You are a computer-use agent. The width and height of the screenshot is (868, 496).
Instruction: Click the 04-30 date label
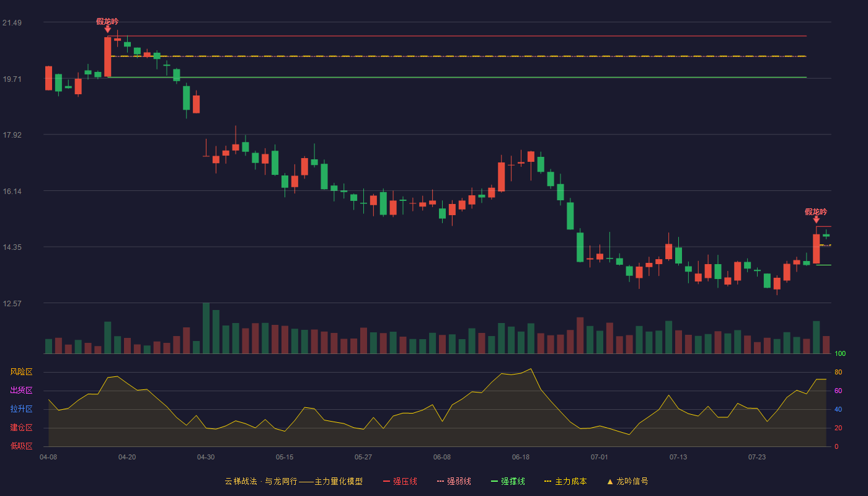point(206,457)
